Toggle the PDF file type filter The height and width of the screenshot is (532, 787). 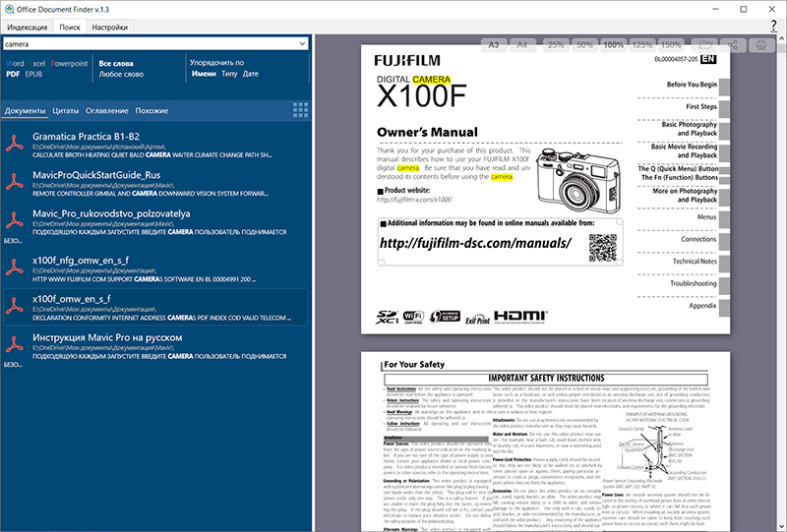pyautogui.click(x=13, y=74)
